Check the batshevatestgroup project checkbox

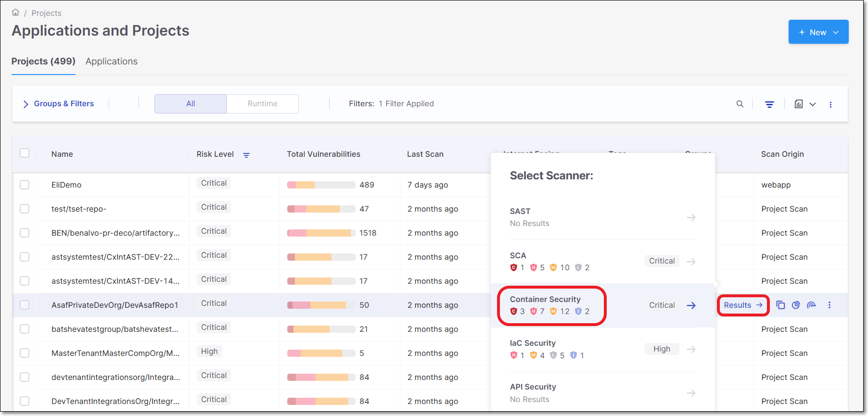coord(25,329)
